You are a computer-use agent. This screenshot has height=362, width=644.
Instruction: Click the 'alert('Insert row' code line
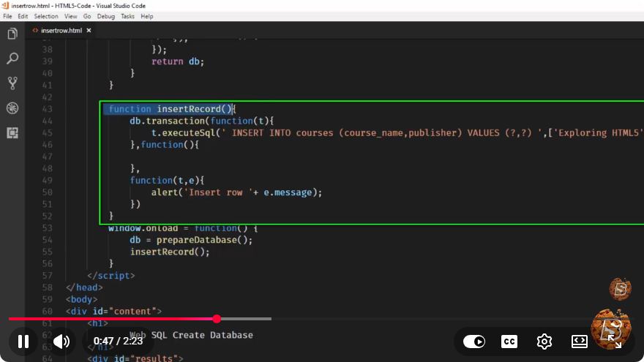(236, 192)
